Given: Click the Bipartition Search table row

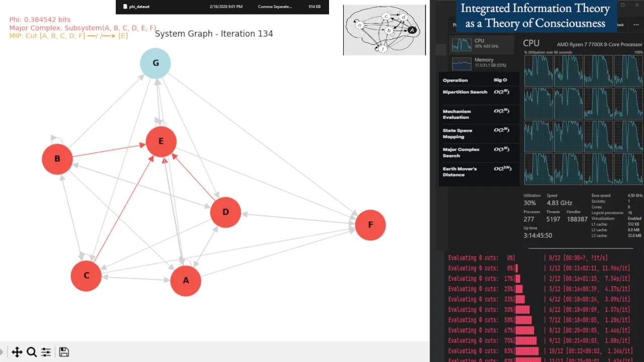Looking at the screenshot, I should coord(478,92).
